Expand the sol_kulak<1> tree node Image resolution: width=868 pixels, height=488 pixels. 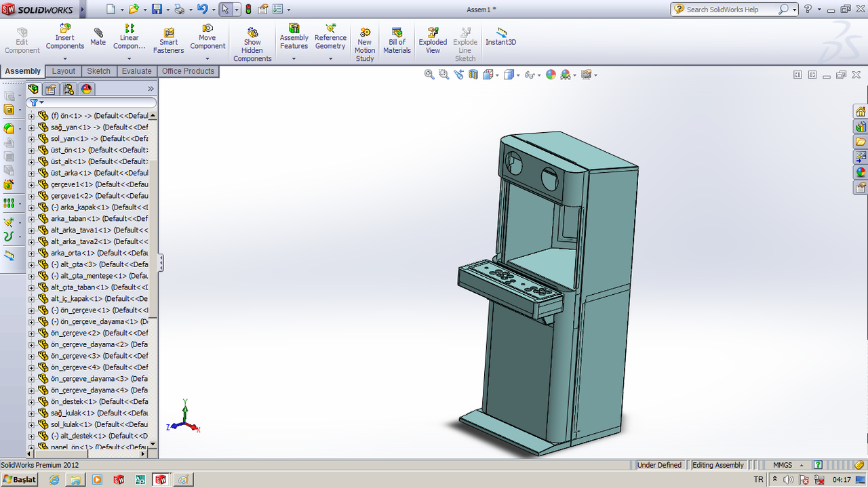[31, 424]
